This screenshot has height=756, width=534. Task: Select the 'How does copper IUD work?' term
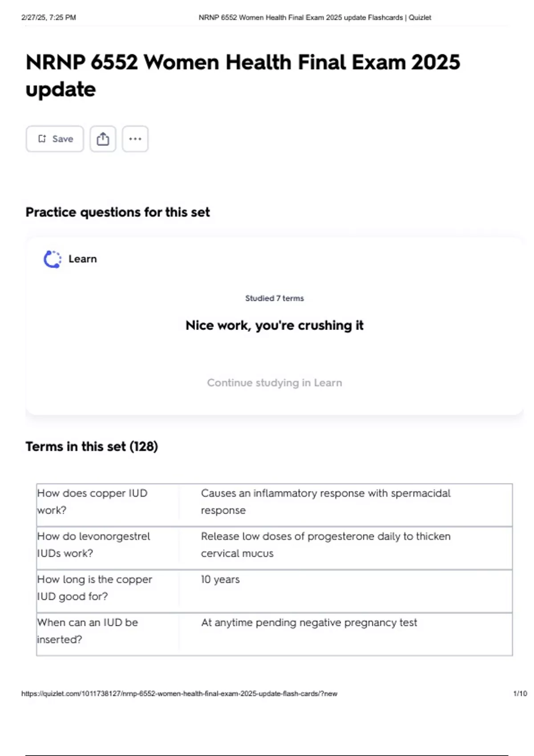[92, 502]
